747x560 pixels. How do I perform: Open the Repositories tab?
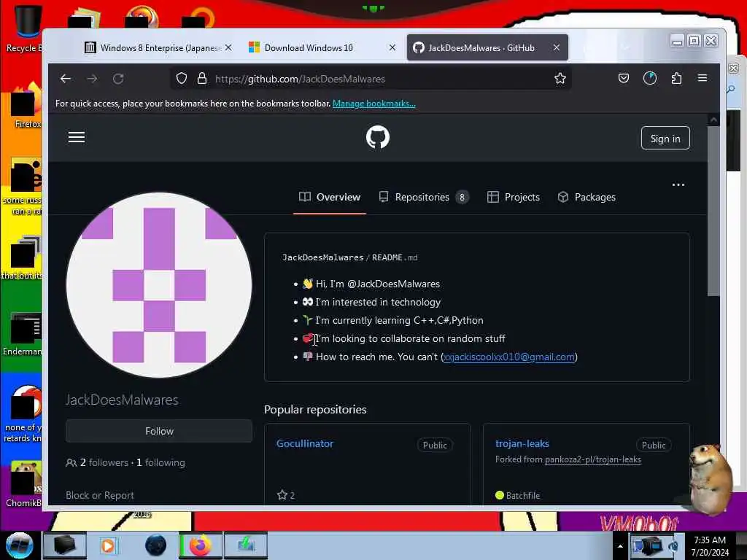pyautogui.click(x=424, y=197)
